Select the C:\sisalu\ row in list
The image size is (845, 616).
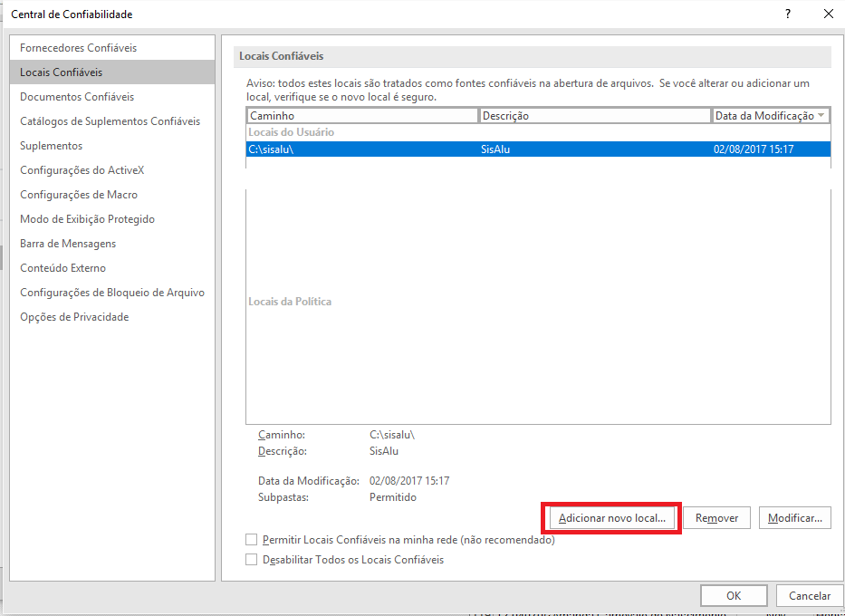[x=538, y=149]
